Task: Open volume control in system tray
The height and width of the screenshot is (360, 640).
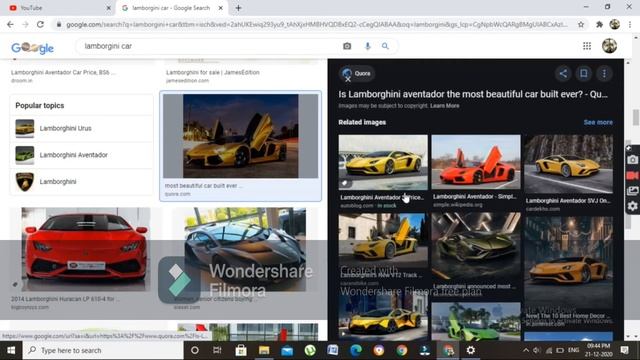Action: pyautogui.click(x=537, y=350)
